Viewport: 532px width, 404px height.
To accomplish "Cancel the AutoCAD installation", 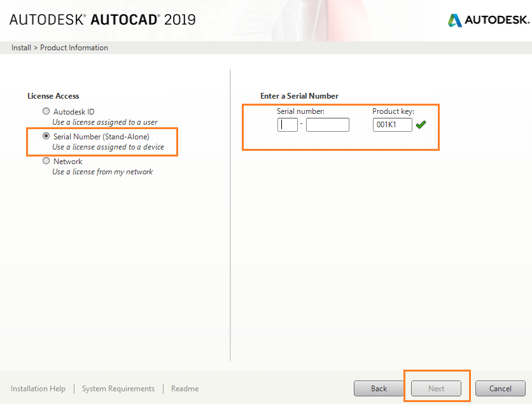I will pos(500,388).
